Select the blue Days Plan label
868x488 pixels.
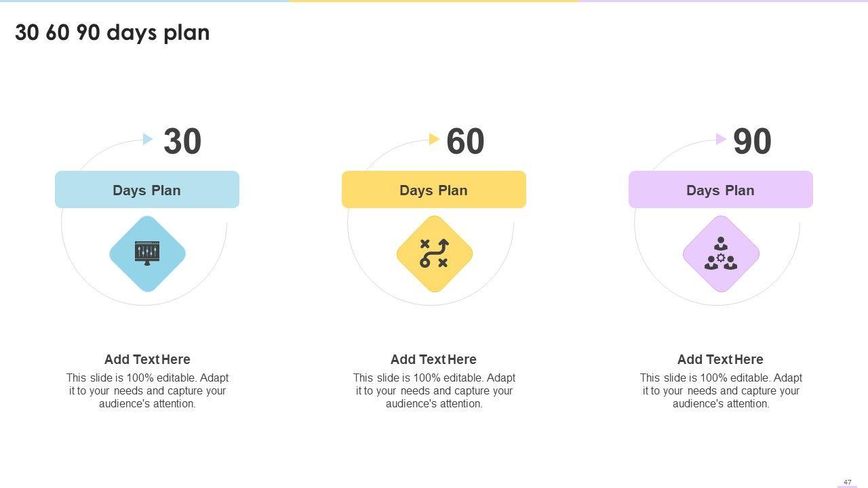[x=147, y=190]
